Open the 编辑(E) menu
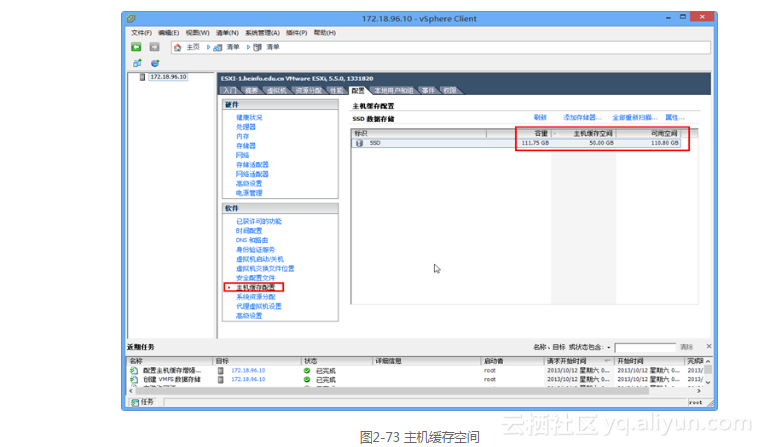This screenshot has height=447, width=763. (x=168, y=33)
